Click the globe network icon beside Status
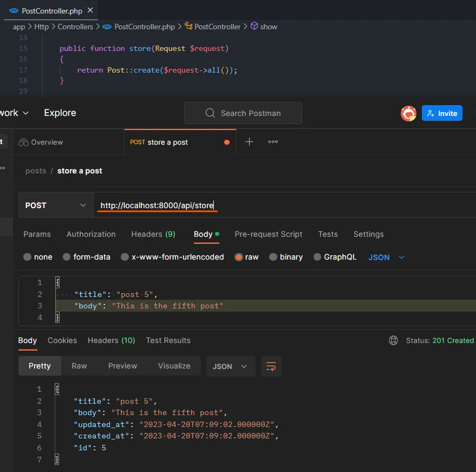This screenshot has width=476, height=472. pyautogui.click(x=394, y=340)
